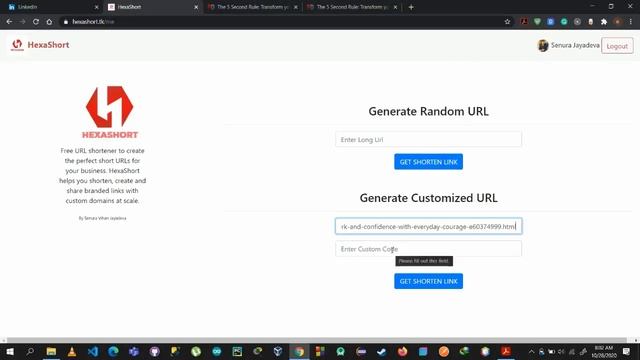The width and height of the screenshot is (640, 360).
Task: Open the Grammarly extension icon
Action: click(564, 22)
